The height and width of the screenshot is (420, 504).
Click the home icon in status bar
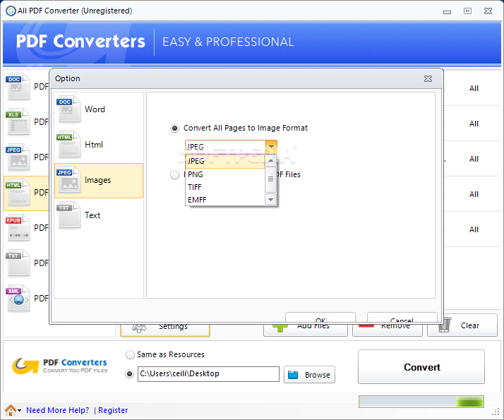pos(11,410)
